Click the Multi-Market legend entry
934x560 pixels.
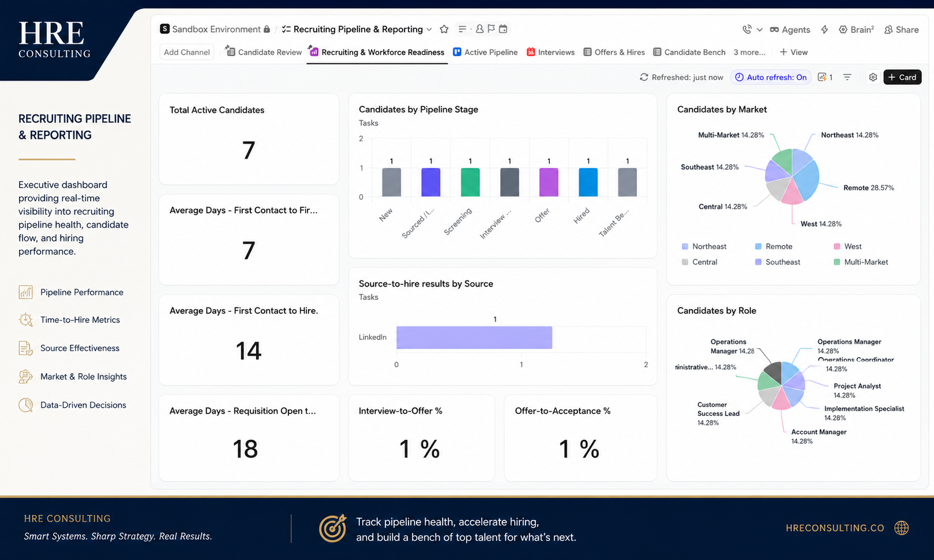click(861, 262)
